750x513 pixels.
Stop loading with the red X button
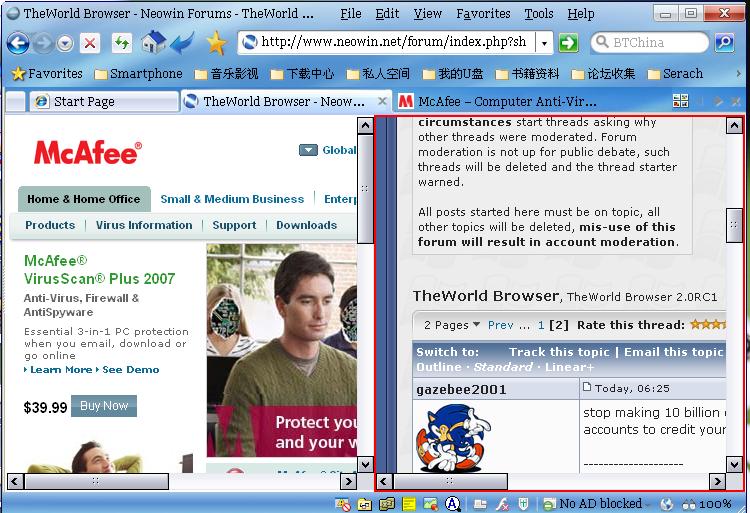click(89, 44)
